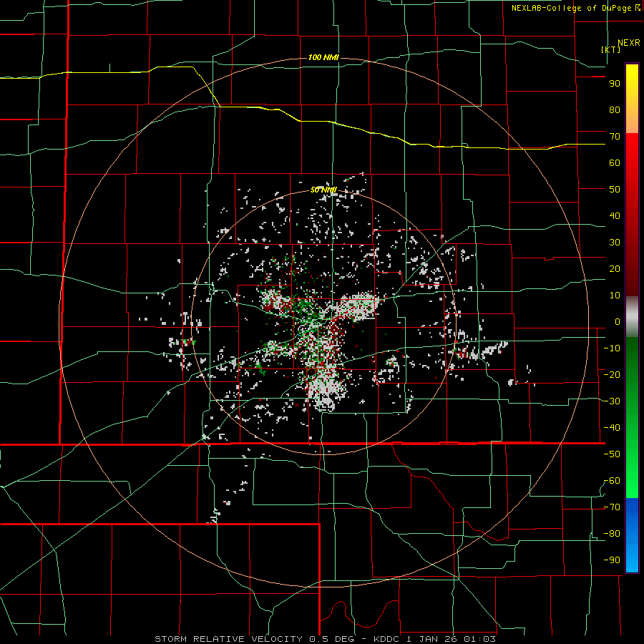Click the 50 value on velocity scale
Image resolution: width=644 pixels, height=644 pixels.
pyautogui.click(x=615, y=190)
